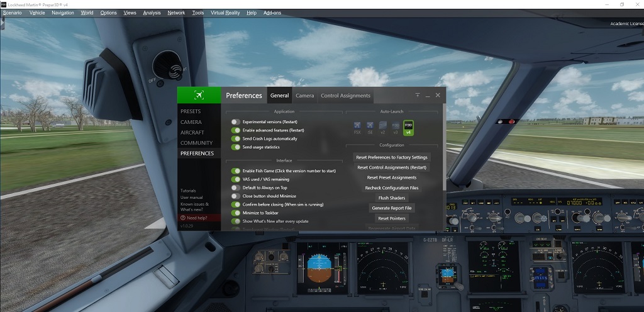Click the green airplane logo icon
Screen dimensions: 644x312
pyautogui.click(x=199, y=95)
